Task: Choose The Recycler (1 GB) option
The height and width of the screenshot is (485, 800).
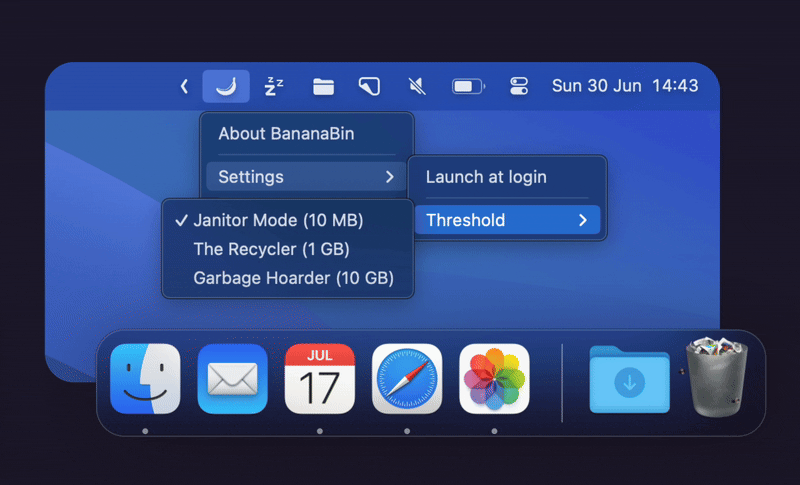Action: [x=271, y=249]
